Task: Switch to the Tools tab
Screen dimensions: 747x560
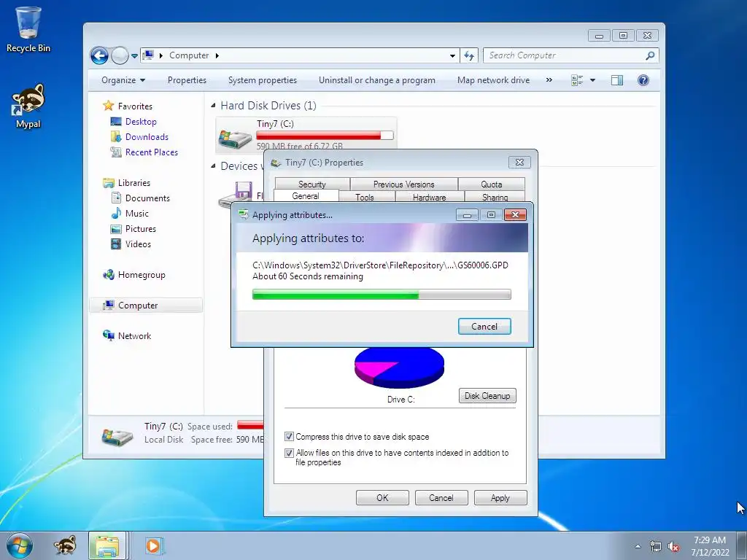Action: (365, 197)
